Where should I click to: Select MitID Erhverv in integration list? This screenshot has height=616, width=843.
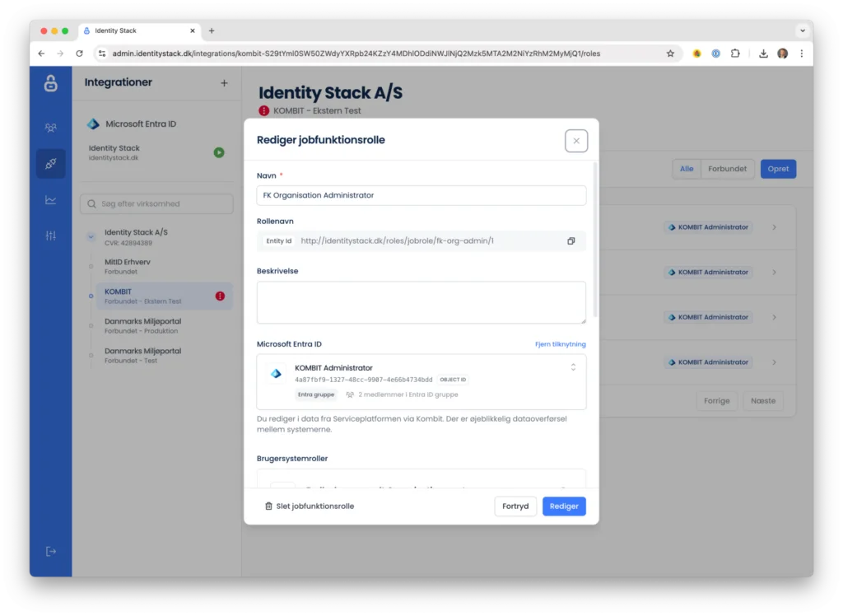click(128, 266)
